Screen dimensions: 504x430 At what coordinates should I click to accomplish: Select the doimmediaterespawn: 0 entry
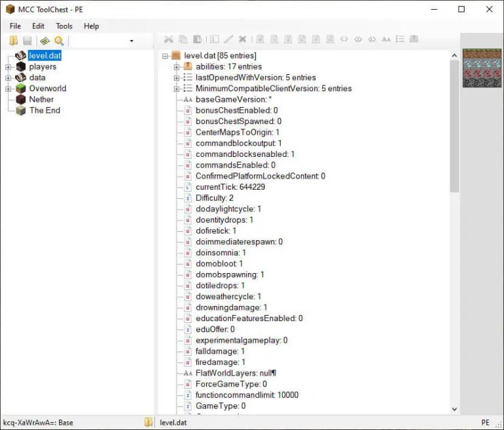[x=239, y=242]
